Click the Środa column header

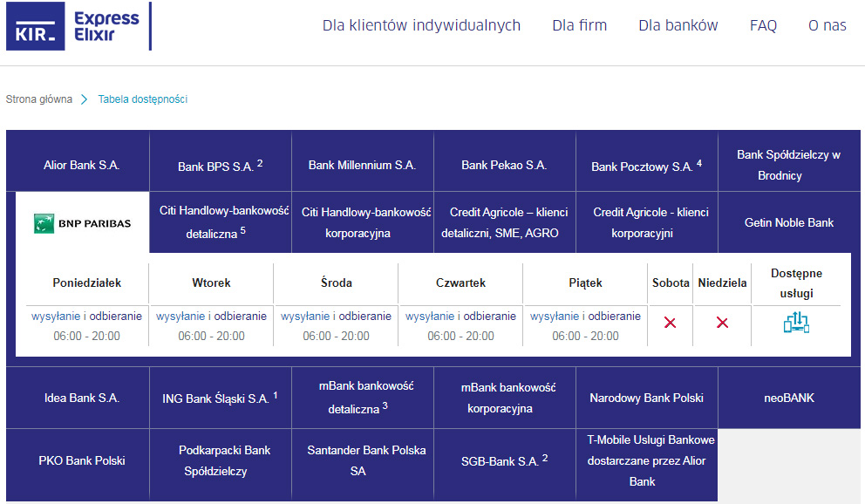click(336, 283)
